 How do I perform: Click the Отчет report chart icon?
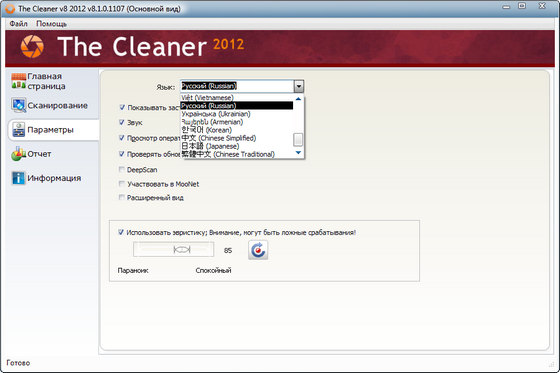[x=18, y=154]
